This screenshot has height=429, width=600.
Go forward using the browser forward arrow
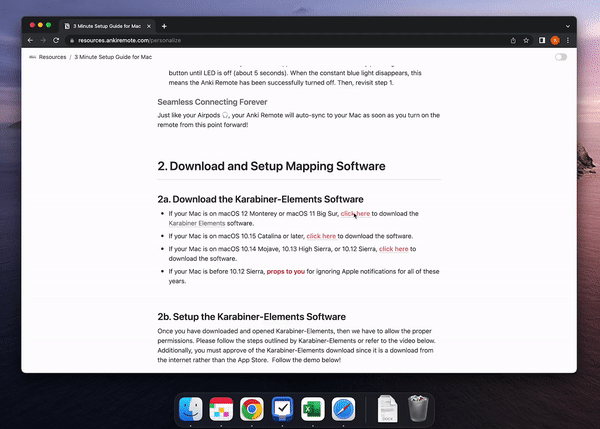(43, 40)
